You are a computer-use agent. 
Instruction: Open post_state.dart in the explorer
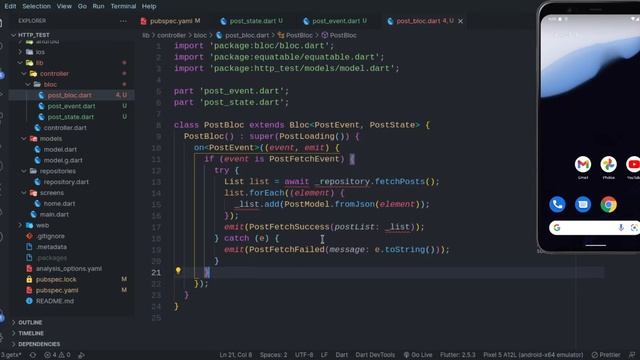click(x=71, y=117)
